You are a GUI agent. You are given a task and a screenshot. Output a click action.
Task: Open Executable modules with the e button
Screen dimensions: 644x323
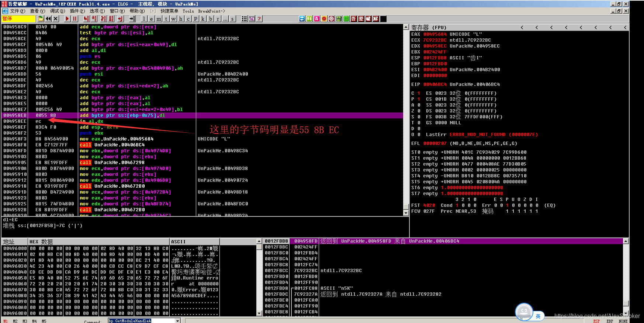click(151, 19)
